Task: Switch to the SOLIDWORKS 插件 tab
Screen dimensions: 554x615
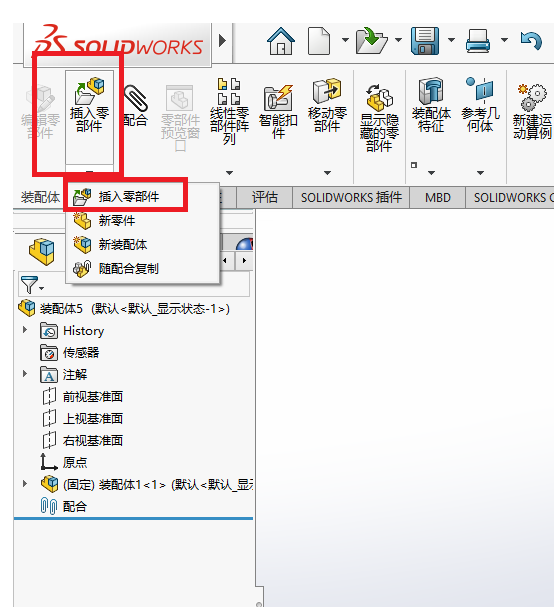Action: 351,197
